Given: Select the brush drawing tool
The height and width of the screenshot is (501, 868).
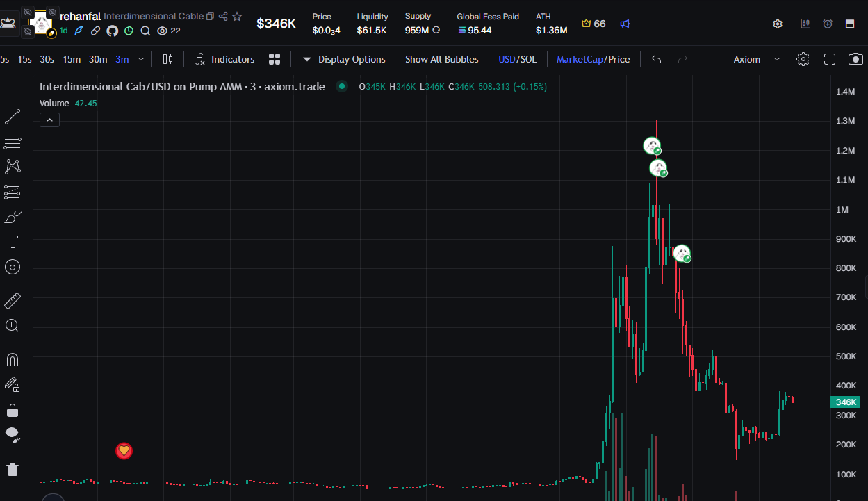Looking at the screenshot, I should click(13, 217).
